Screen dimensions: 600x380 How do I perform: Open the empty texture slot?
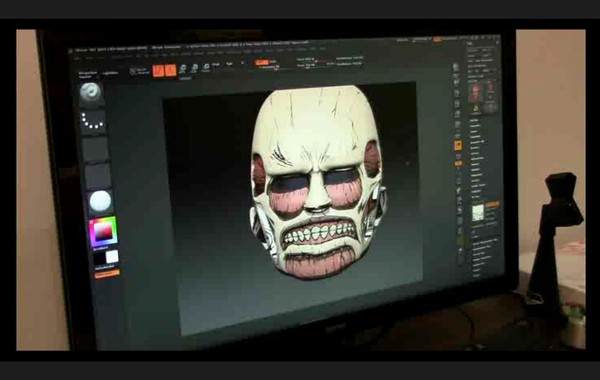[x=98, y=175]
